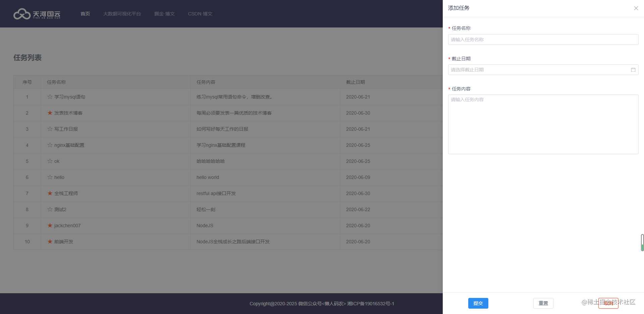Click the content cell 如何写好每天工作的日报
The width and height of the screenshot is (644, 314).
[222, 129]
